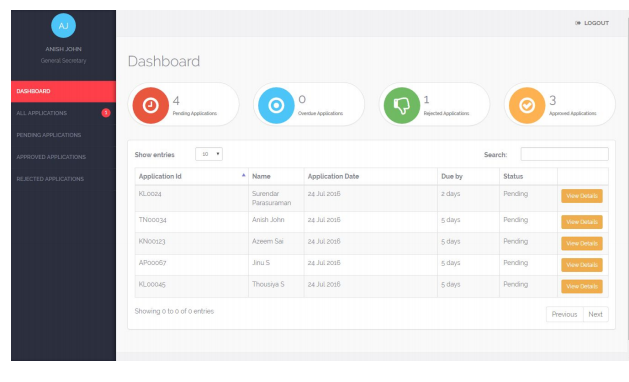Select Dashboard in the sidebar
The image size is (629, 382).
(x=63, y=91)
